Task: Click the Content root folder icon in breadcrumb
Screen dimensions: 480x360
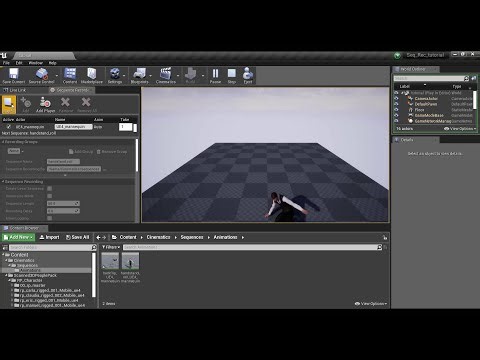Action: 114,237
